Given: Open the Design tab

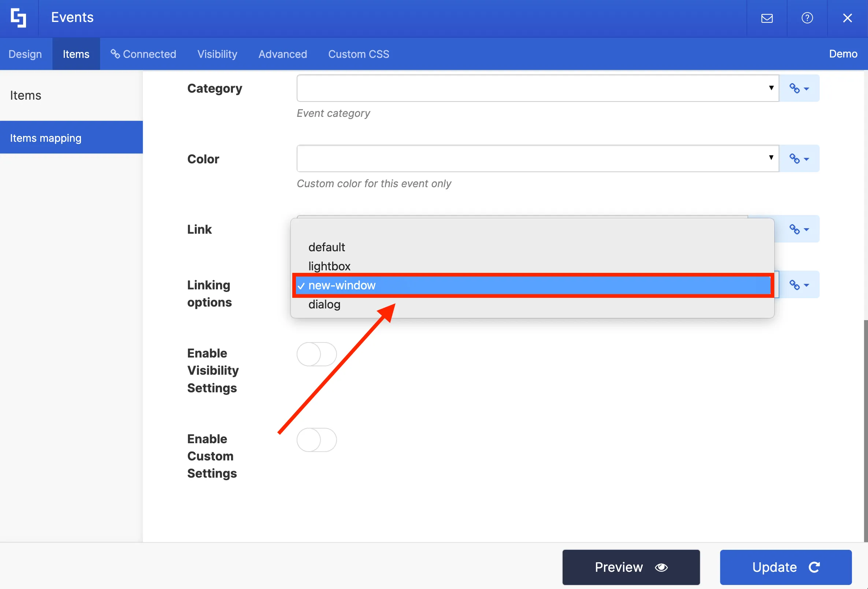Looking at the screenshot, I should tap(25, 54).
